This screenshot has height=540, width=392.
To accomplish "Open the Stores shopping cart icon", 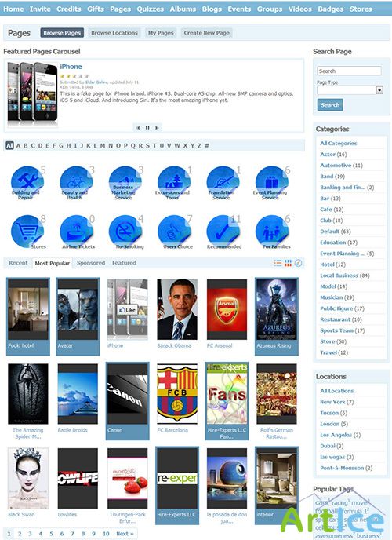I will 27,232.
